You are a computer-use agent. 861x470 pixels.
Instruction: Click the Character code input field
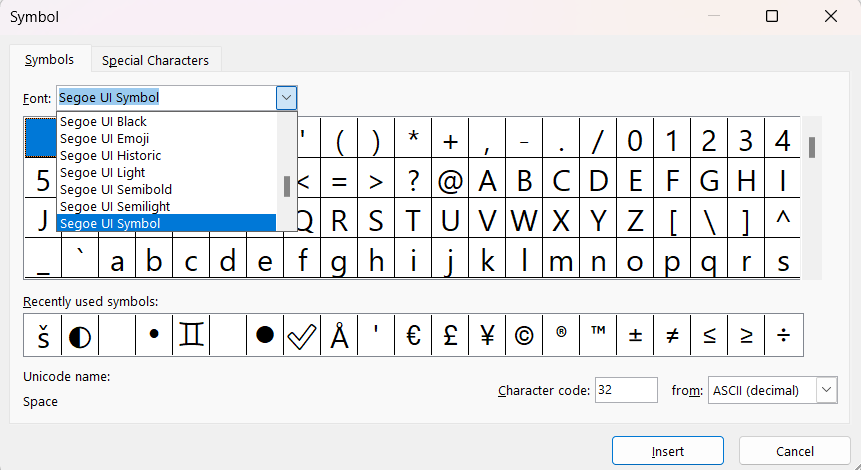(x=626, y=390)
